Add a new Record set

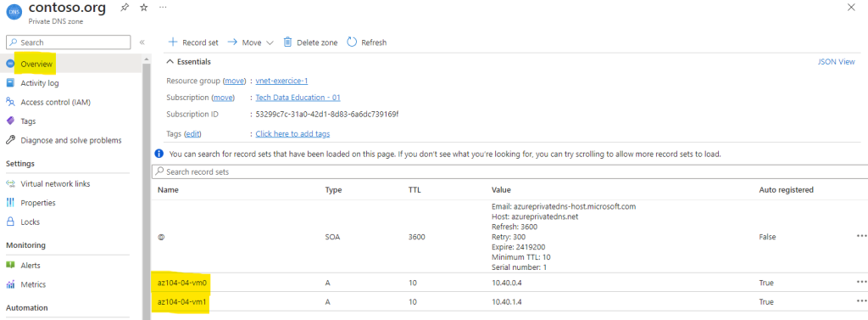point(193,42)
